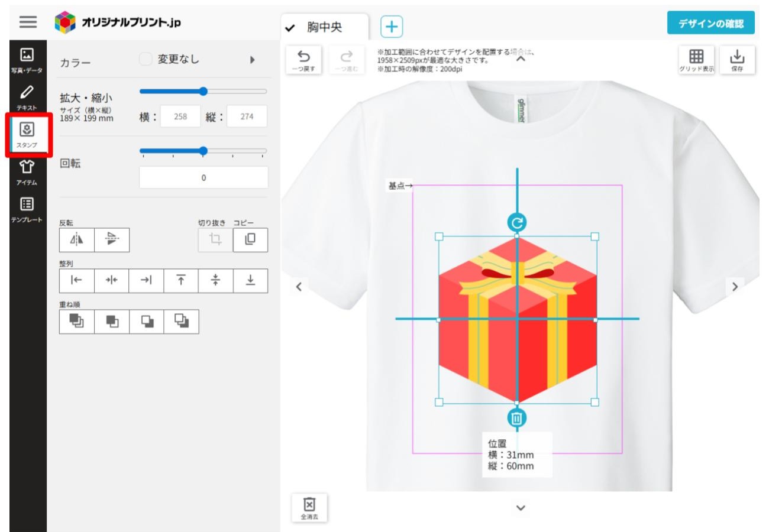Add a new print position tab
Viewport: 769px width, 532px height.
click(390, 26)
